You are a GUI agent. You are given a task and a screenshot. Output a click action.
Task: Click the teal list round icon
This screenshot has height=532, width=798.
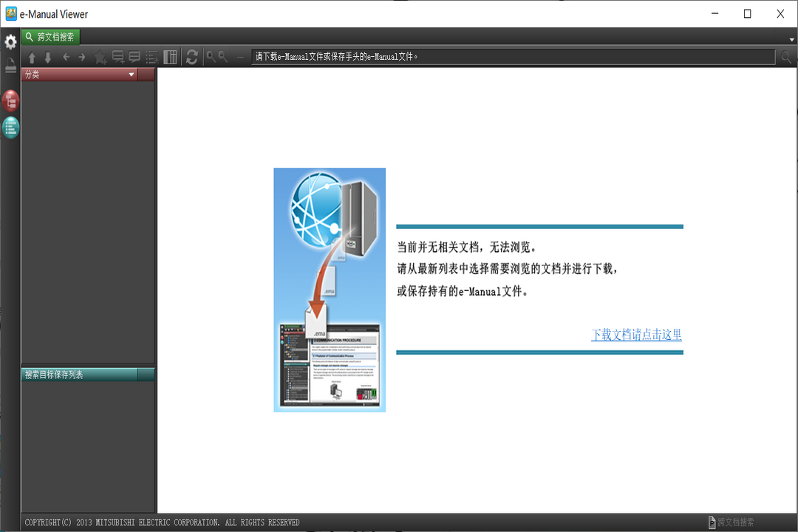coord(10,128)
